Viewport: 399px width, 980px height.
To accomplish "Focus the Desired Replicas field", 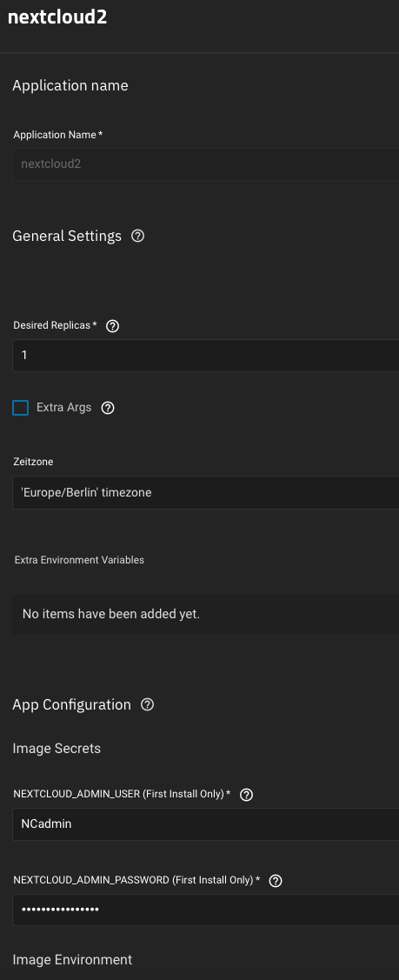I will [x=205, y=355].
